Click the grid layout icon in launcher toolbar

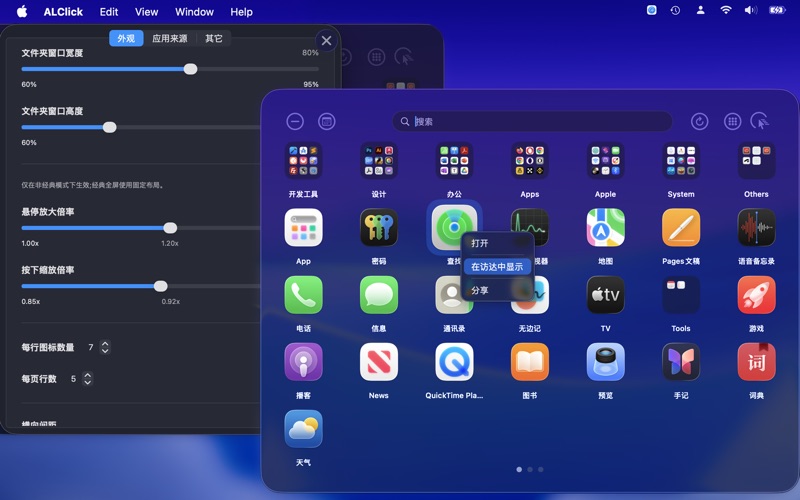[x=732, y=121]
